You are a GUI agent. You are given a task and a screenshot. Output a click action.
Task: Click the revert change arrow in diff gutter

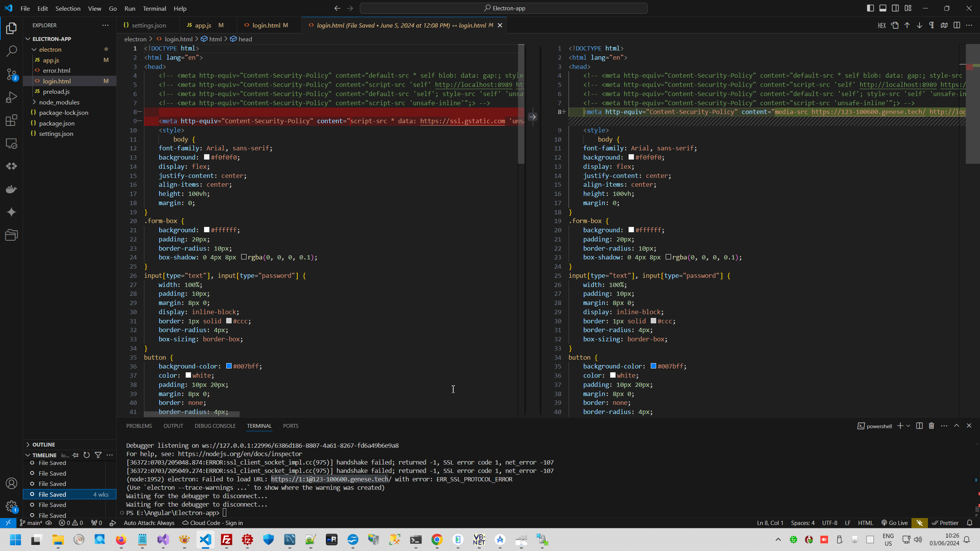(532, 117)
